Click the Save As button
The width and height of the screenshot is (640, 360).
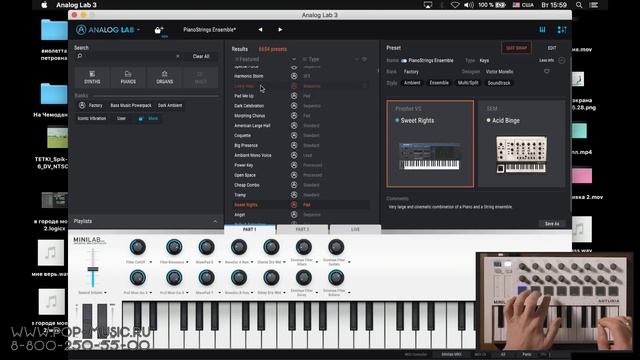coord(552,224)
